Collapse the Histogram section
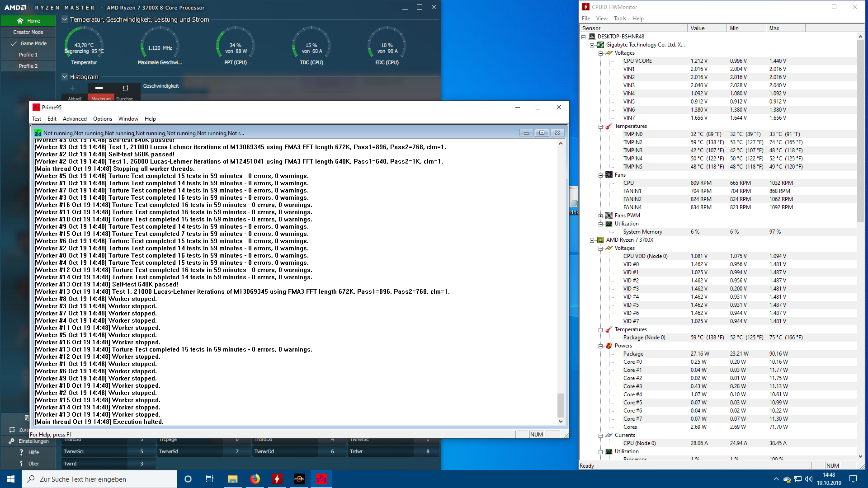Image resolution: width=868 pixels, height=488 pixels. pos(65,77)
